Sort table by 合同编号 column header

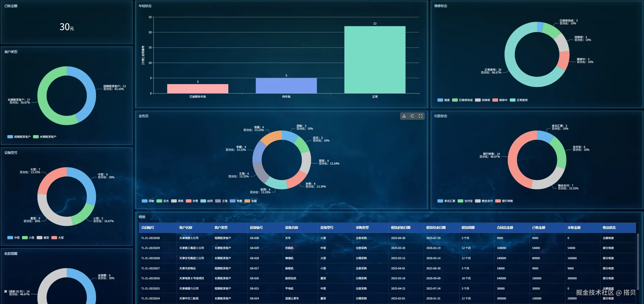148,228
